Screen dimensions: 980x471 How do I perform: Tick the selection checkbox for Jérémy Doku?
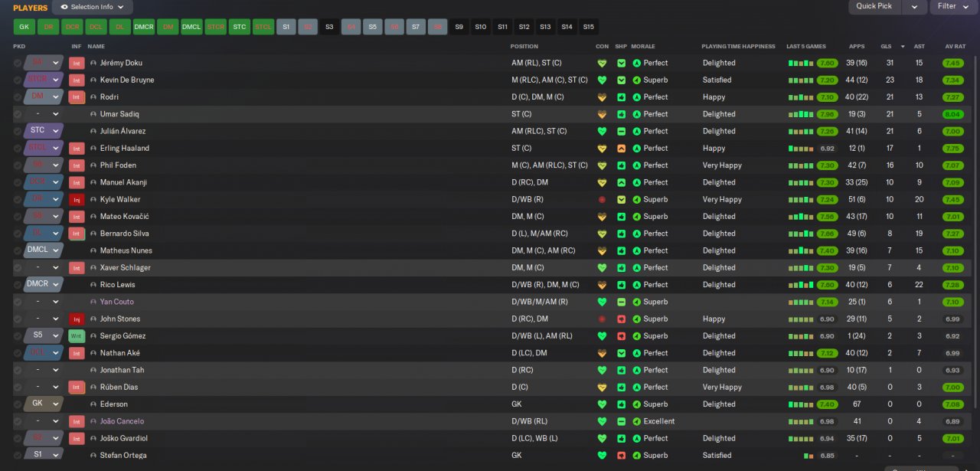click(18, 63)
